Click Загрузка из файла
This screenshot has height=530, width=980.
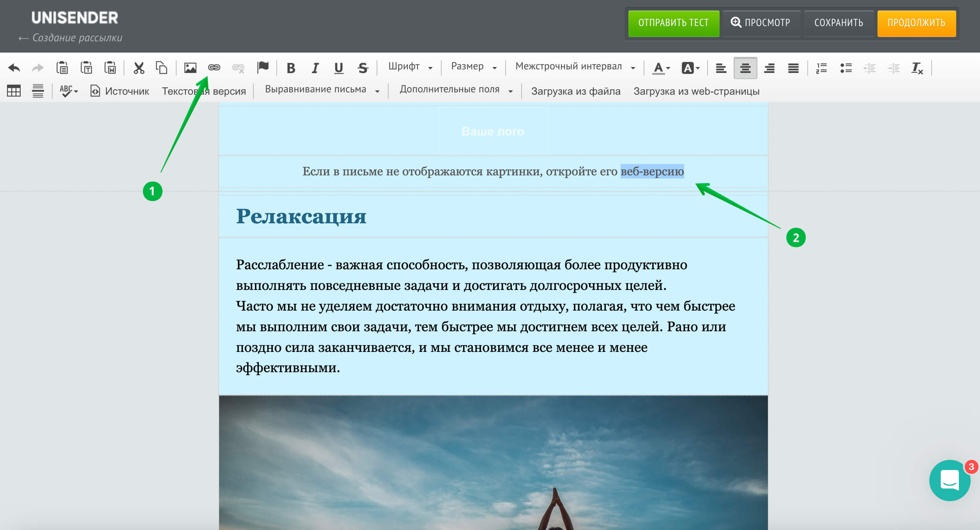tap(576, 91)
